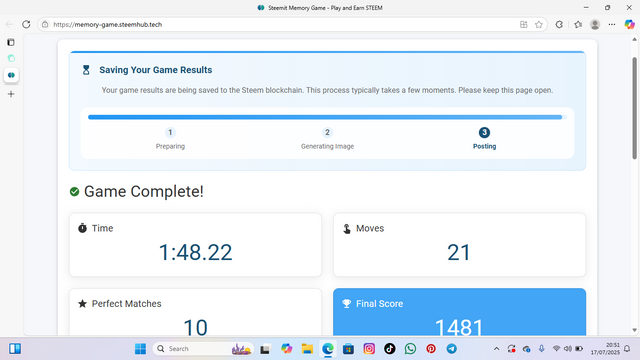Open WhatsApp from taskbar
The image size is (640, 360).
(x=410, y=349)
